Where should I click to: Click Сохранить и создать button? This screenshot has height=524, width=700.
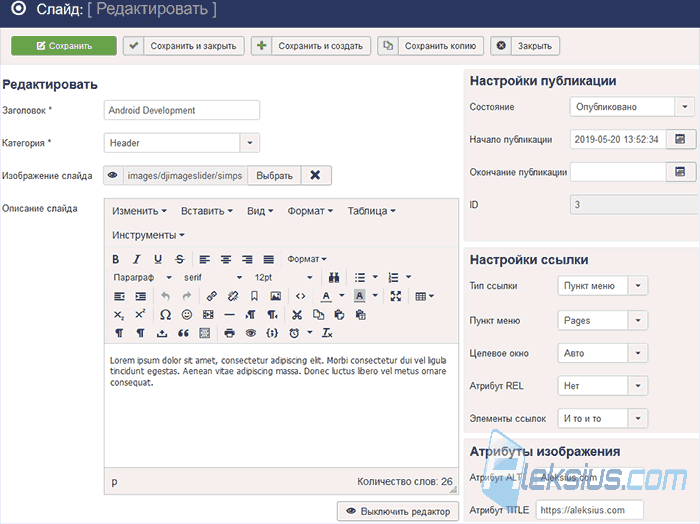point(311,46)
